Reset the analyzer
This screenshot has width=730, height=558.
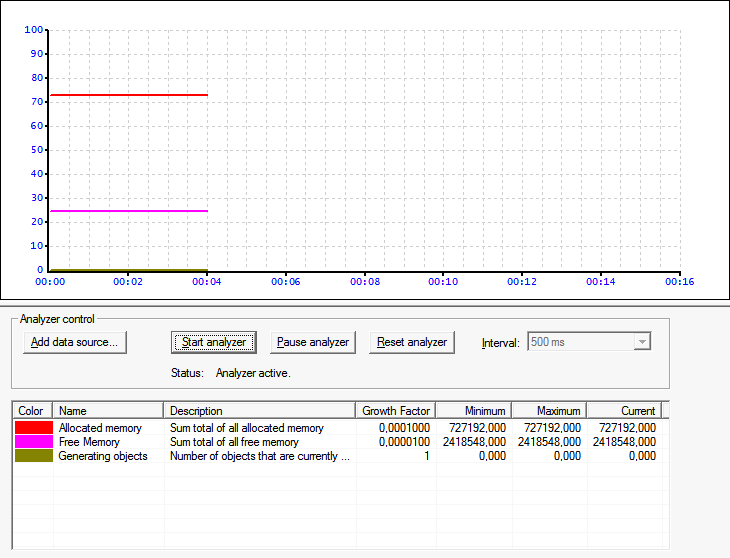[412, 343]
